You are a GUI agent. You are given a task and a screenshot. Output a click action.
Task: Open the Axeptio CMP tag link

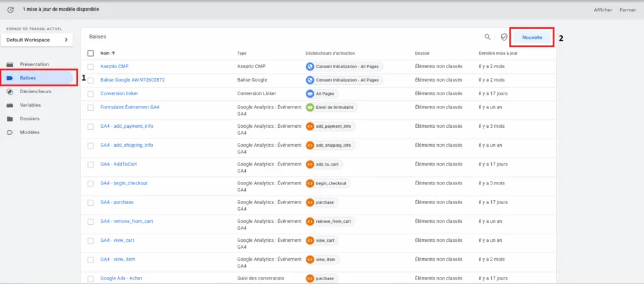point(114,66)
